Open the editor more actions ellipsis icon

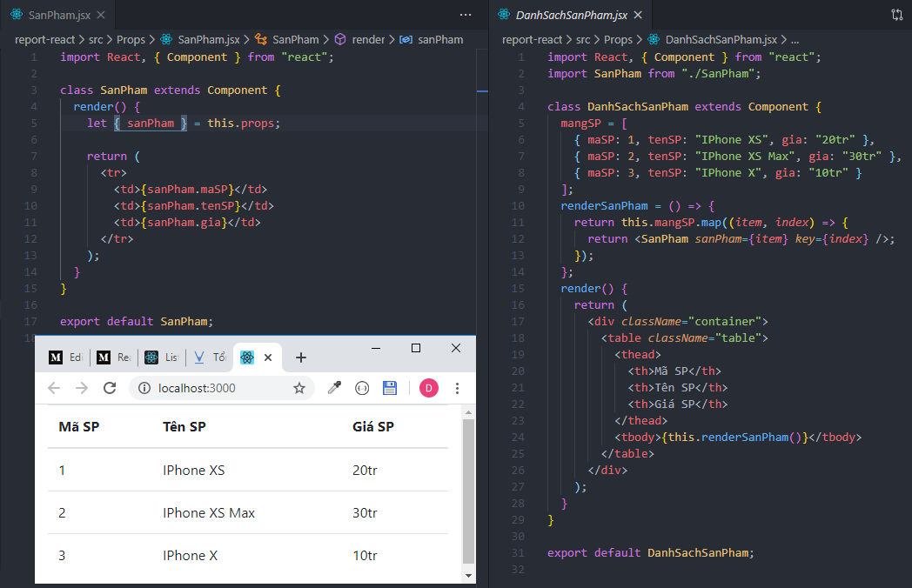tap(466, 15)
